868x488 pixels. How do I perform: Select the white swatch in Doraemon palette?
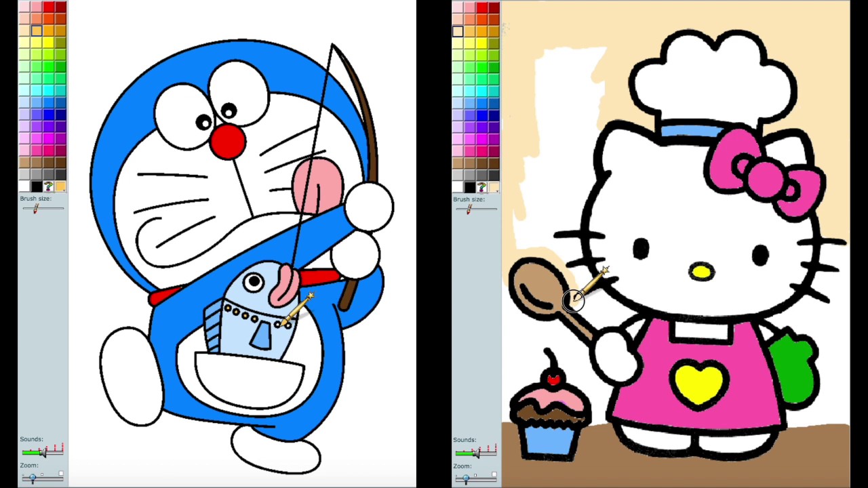coord(24,186)
